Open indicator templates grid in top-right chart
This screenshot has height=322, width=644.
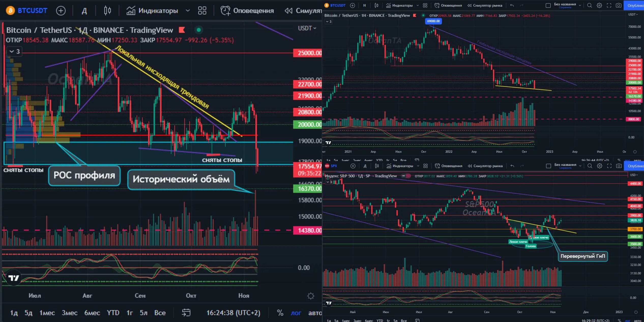425,5
